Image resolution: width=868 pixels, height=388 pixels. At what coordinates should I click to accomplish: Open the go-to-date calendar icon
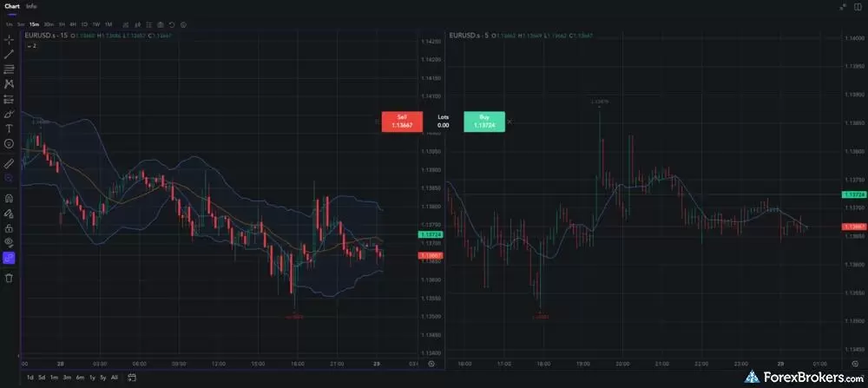132,378
